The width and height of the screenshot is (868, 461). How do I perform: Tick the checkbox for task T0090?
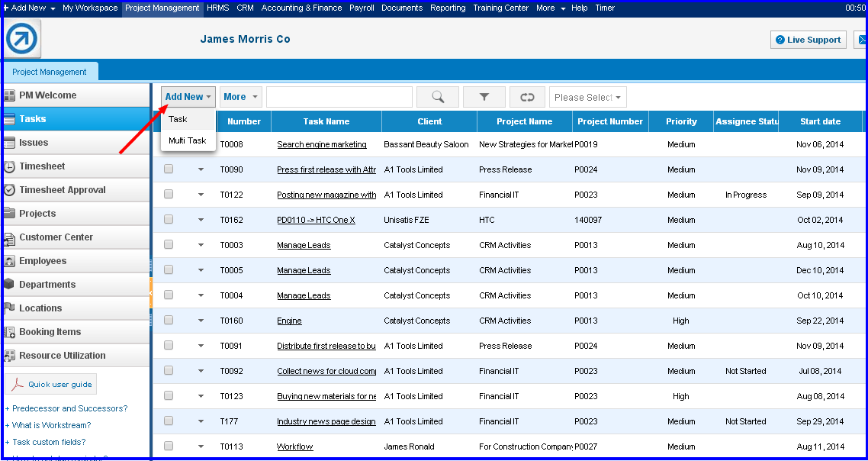pyautogui.click(x=169, y=169)
